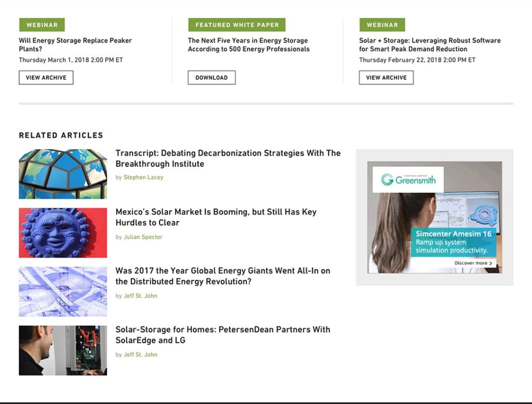Click Jeff St. John under Energy Giants article
Viewport: 532px width, 404px height.
coord(140,296)
